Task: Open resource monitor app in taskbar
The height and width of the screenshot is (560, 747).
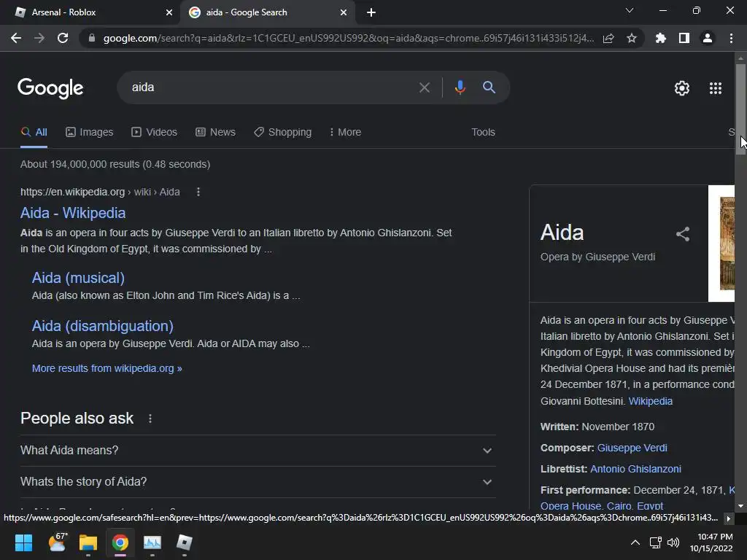Action: (152, 542)
